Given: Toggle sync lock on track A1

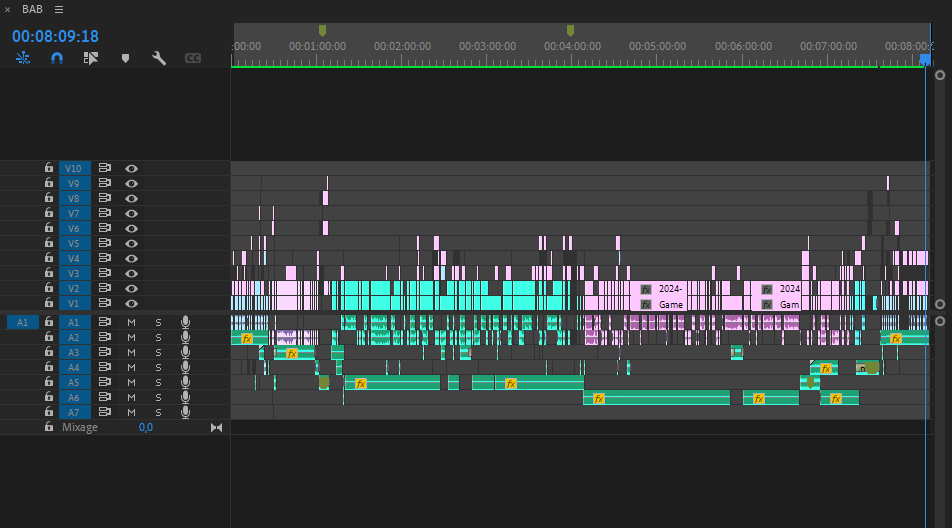Looking at the screenshot, I should (x=104, y=322).
